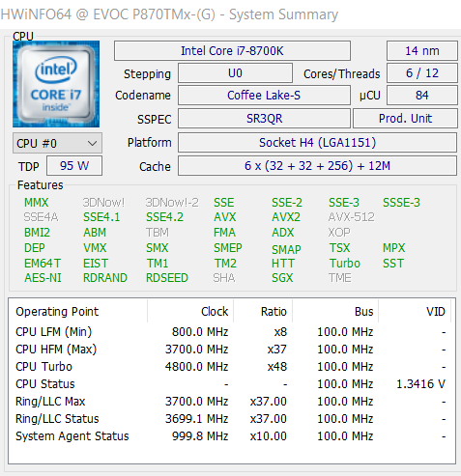The image size is (461, 476).
Task: Click the MPX feature label
Action: click(x=393, y=248)
